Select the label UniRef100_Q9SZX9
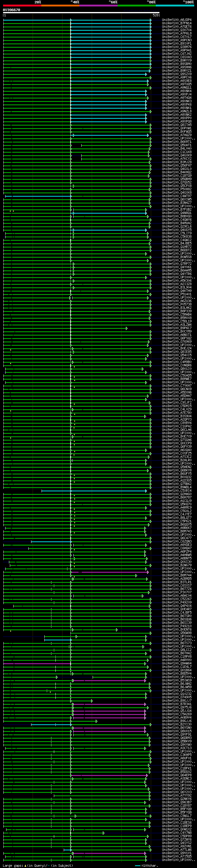This screenshot has width=197, height=868. click(177, 74)
